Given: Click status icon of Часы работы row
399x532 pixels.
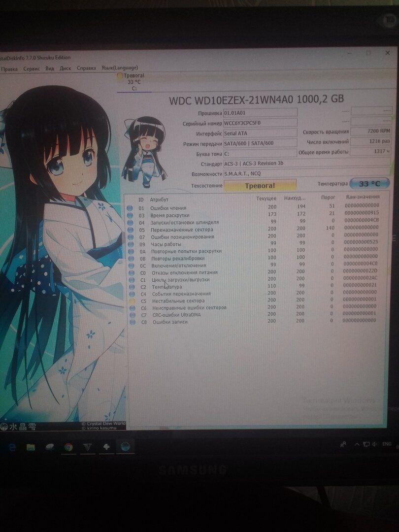Looking at the screenshot, I should (x=130, y=244).
